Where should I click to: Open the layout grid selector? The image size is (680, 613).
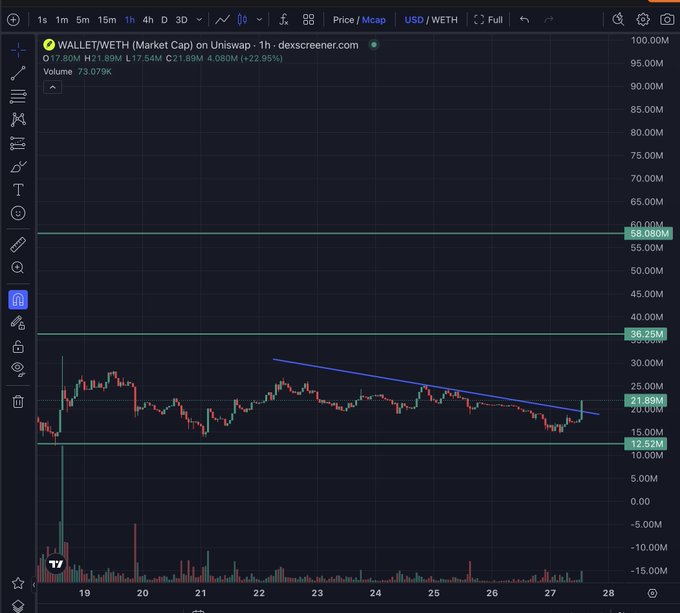(308, 20)
